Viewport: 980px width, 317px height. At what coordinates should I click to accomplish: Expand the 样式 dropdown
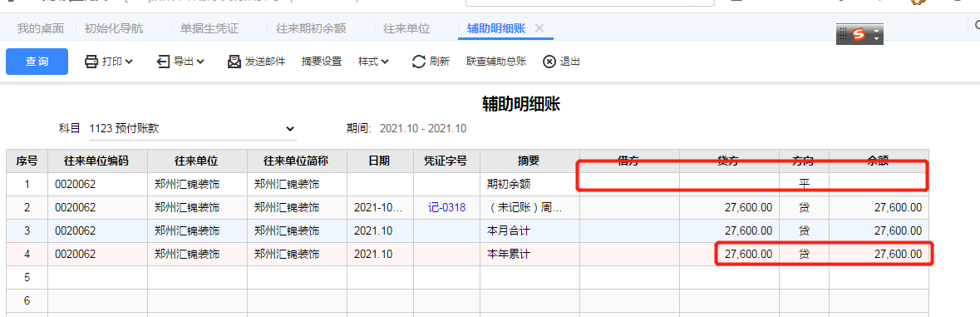pos(374,62)
